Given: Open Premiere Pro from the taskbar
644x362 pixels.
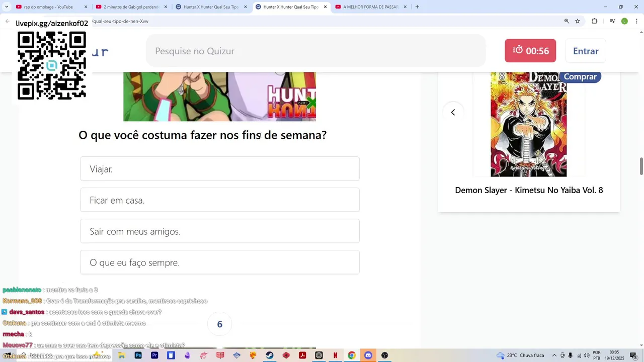Looking at the screenshot, I should [x=154, y=355].
